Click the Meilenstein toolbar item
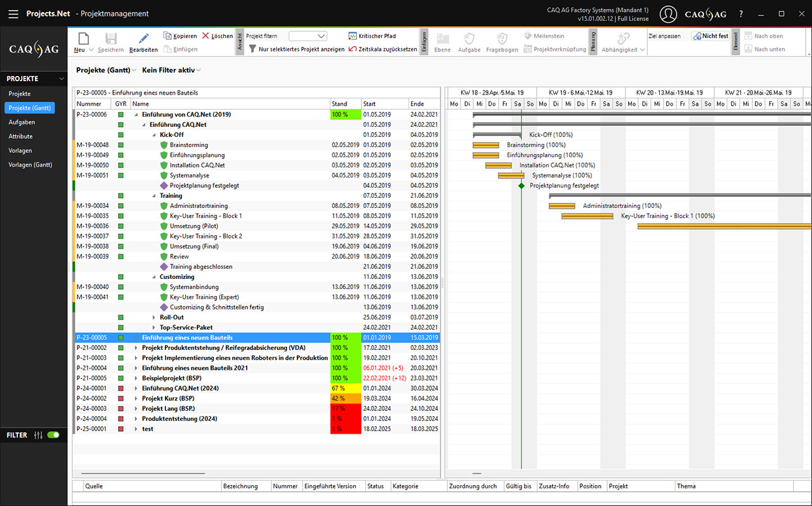Viewport: 812px width, 506px height. coord(544,36)
